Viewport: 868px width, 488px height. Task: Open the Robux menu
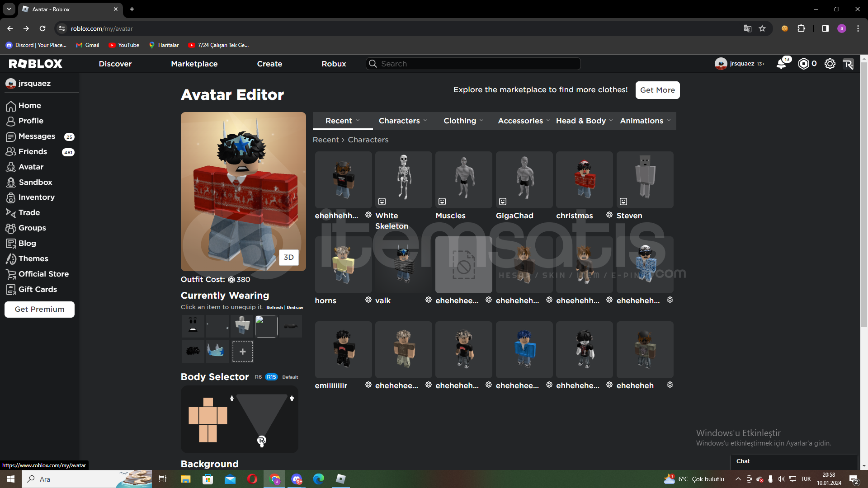(x=334, y=64)
